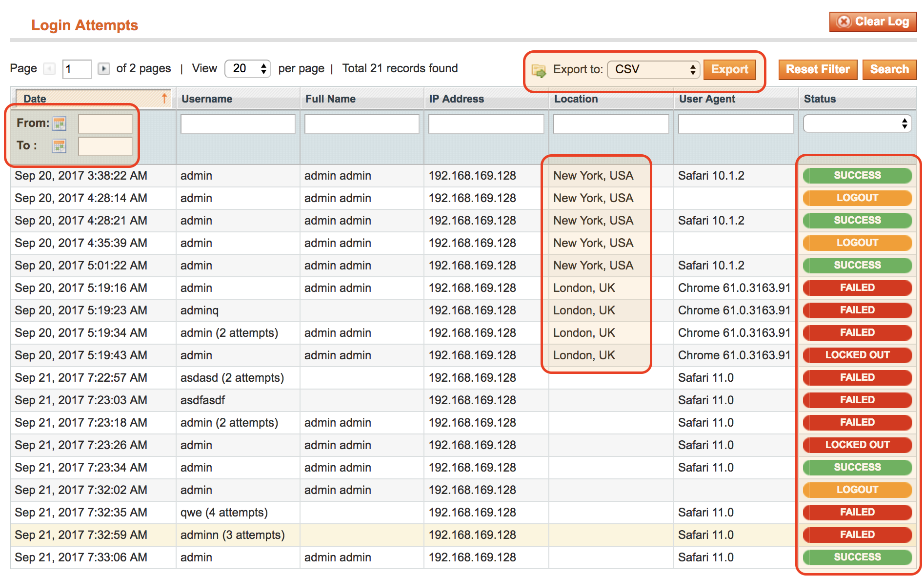
Task: Run the Search button
Action: pos(889,69)
